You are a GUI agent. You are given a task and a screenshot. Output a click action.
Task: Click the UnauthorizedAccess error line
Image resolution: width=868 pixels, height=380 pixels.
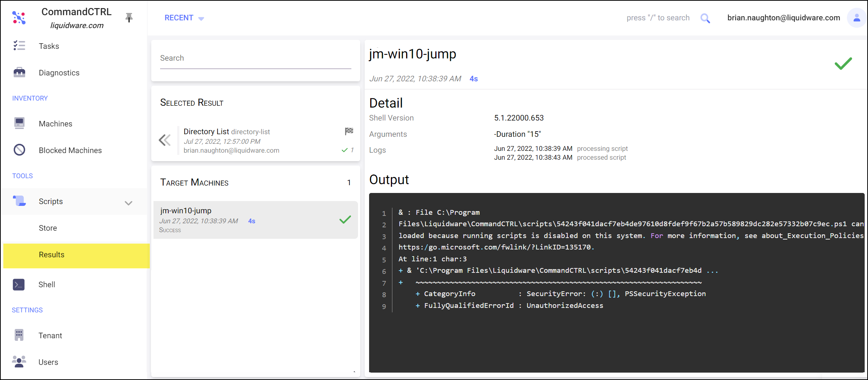pos(509,305)
